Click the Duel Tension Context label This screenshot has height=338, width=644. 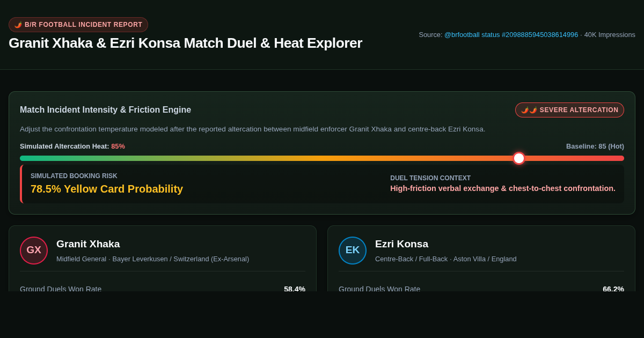pyautogui.click(x=430, y=178)
